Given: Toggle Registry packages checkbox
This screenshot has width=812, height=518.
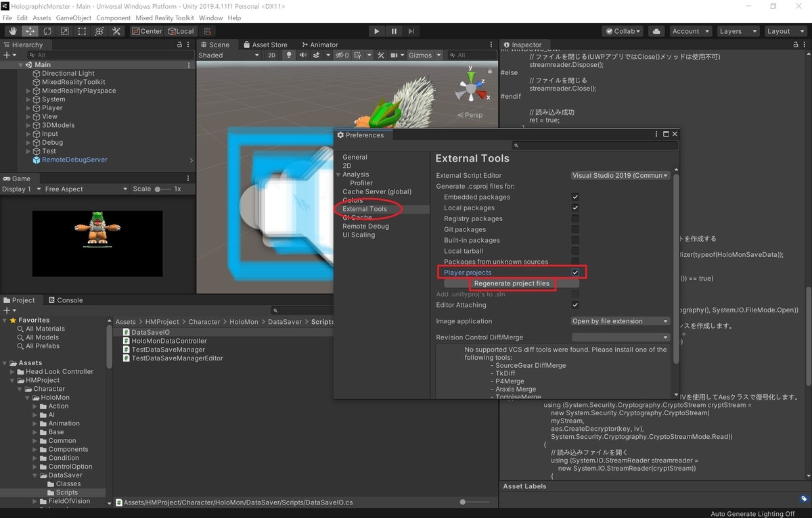Looking at the screenshot, I should point(575,218).
